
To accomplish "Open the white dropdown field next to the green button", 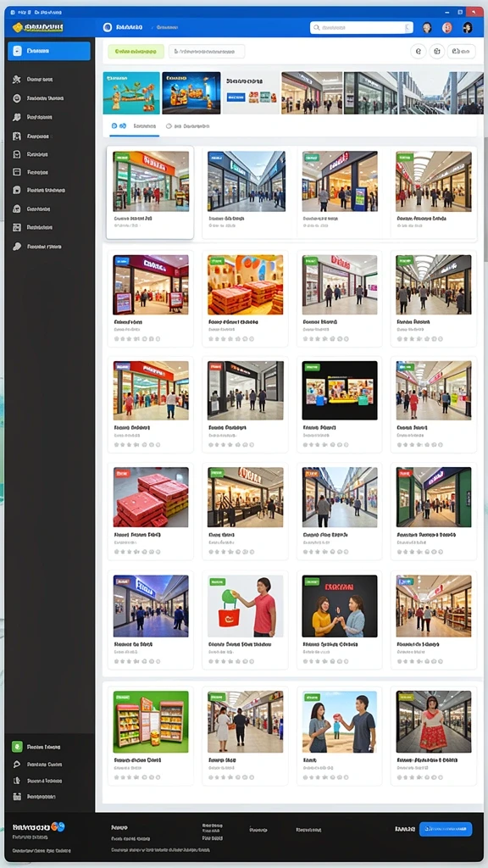I will pos(207,52).
